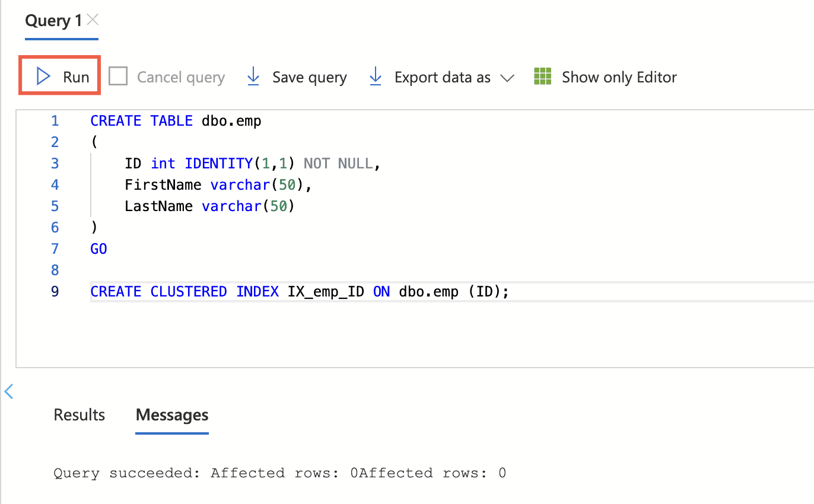The height and width of the screenshot is (504, 814).
Task: Expand the Export data as dropdown chevron
Action: pyautogui.click(x=507, y=78)
